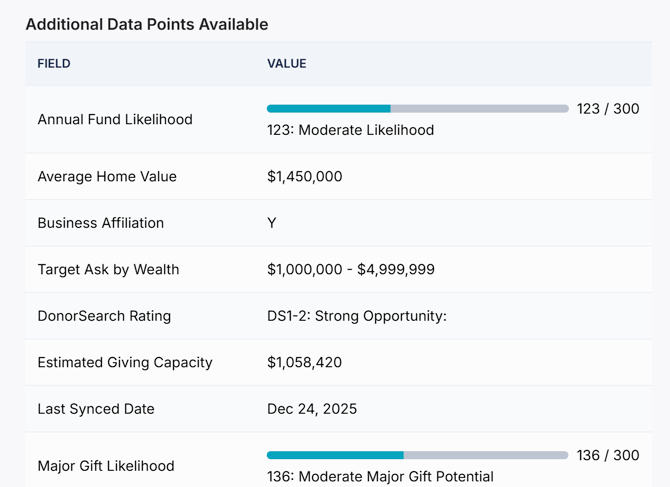670x487 pixels.
Task: Click the Major Gift Likelihood field label
Action: 106,466
